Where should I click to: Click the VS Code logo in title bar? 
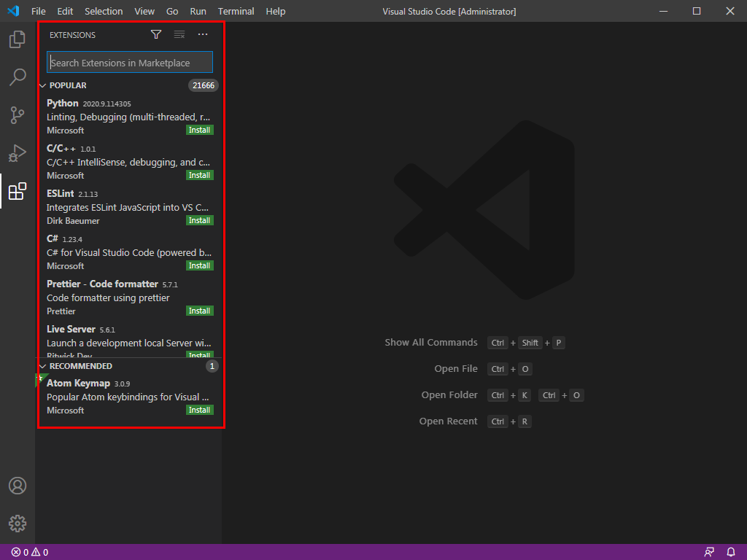click(x=13, y=11)
